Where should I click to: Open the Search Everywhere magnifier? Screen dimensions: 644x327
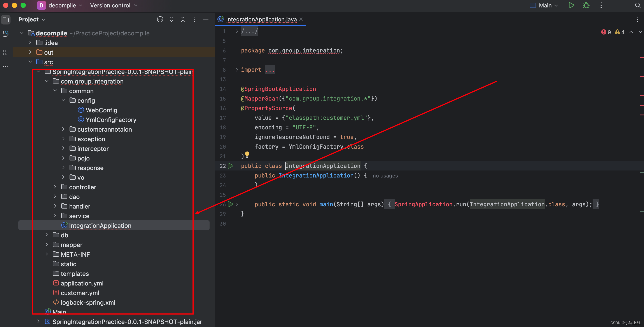(x=638, y=5)
